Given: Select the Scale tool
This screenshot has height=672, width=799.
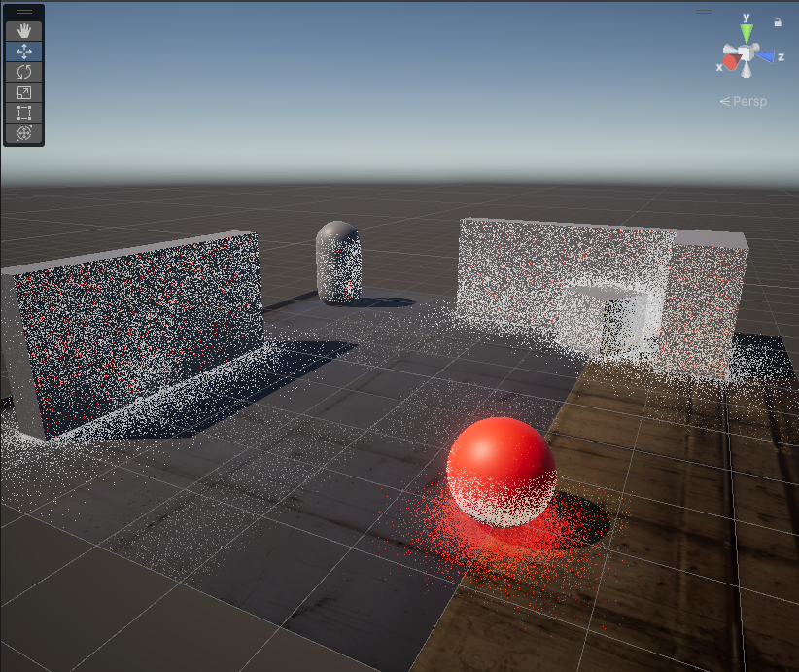Looking at the screenshot, I should (23, 91).
